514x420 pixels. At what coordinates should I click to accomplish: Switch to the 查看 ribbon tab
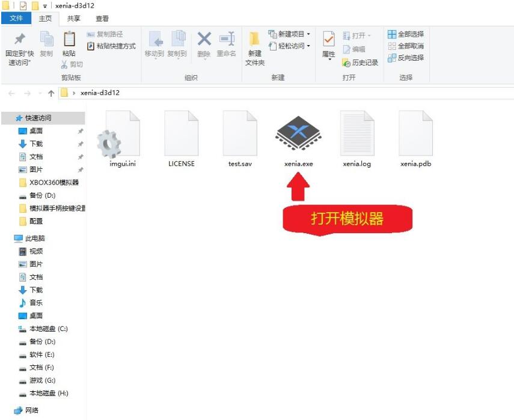coord(102,19)
